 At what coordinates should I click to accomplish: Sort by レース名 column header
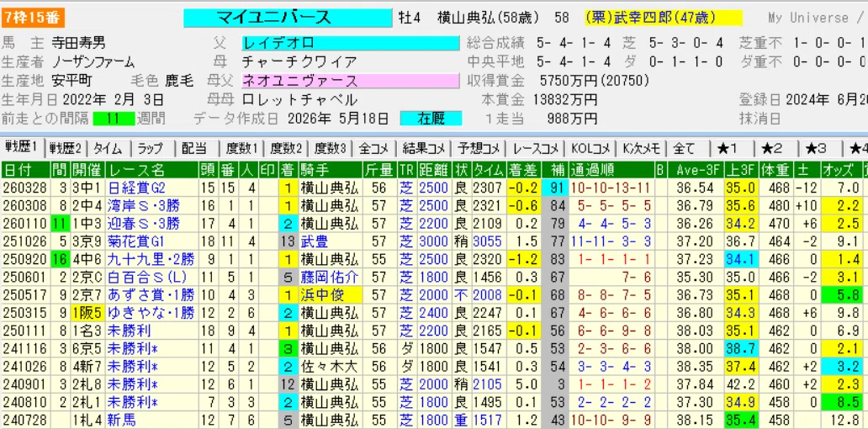[x=151, y=169]
